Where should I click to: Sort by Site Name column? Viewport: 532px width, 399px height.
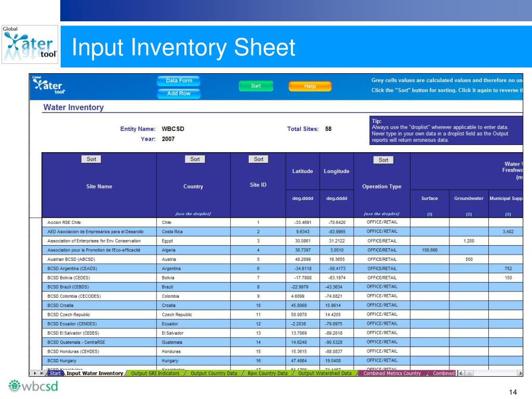pos(91,159)
